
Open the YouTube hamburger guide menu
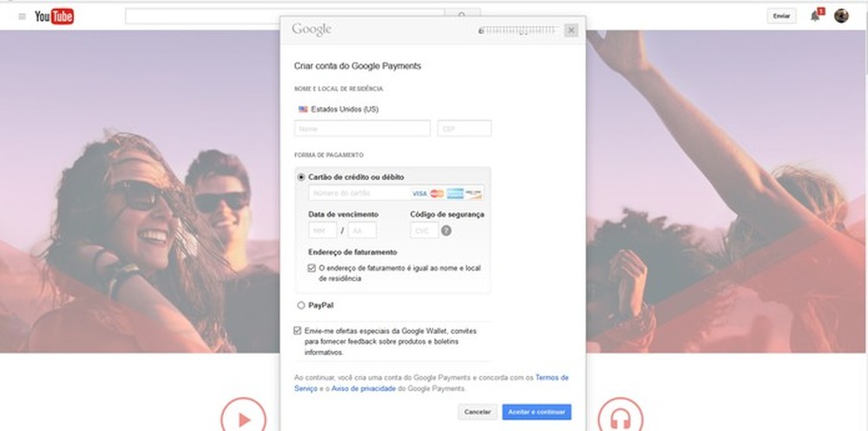coord(23,17)
